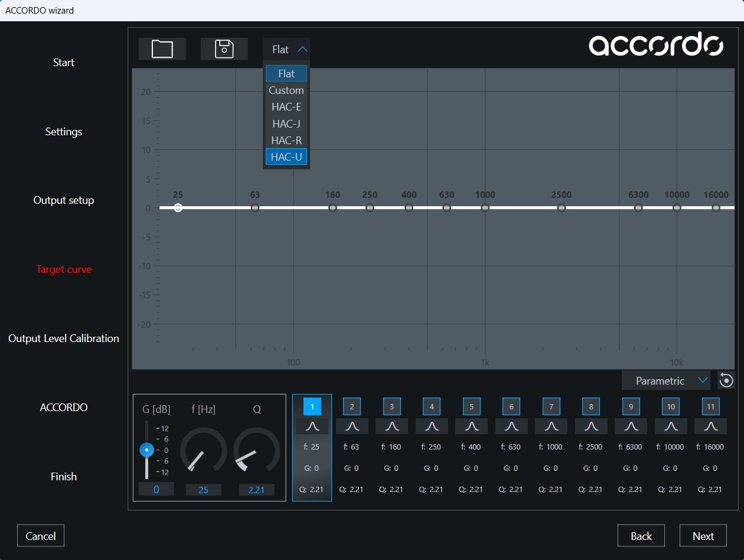Select the 1000 Hz point on the curve

[485, 208]
